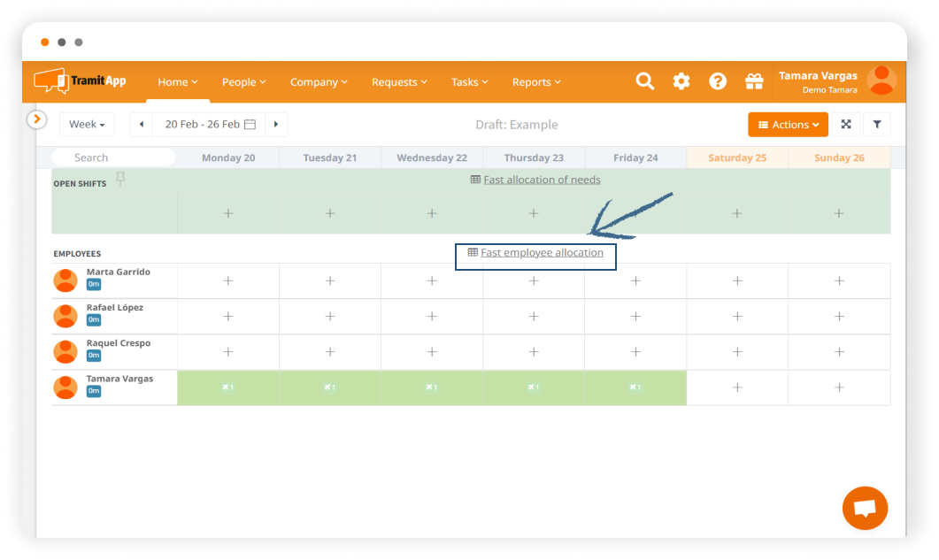The width and height of the screenshot is (939, 560).
Task: Open the Reports menu
Action: (536, 82)
